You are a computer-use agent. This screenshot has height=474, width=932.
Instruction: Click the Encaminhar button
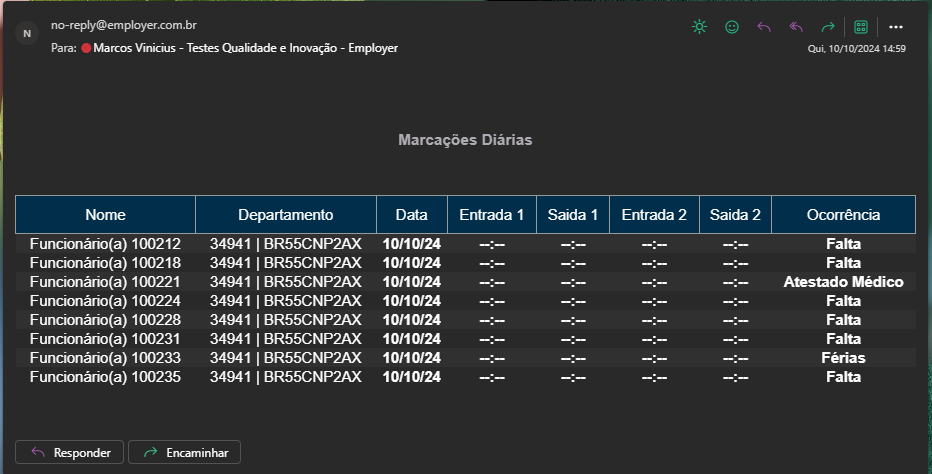point(184,453)
